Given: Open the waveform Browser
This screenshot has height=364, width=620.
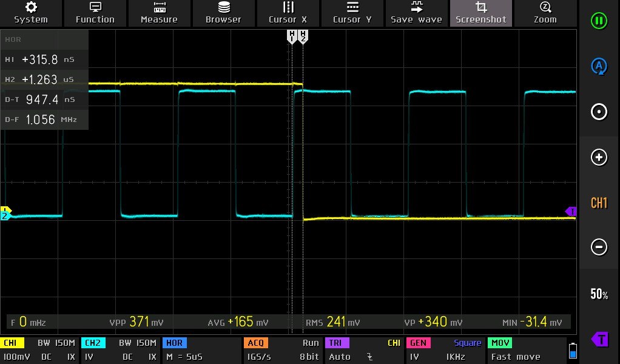Looking at the screenshot, I should click(x=223, y=13).
